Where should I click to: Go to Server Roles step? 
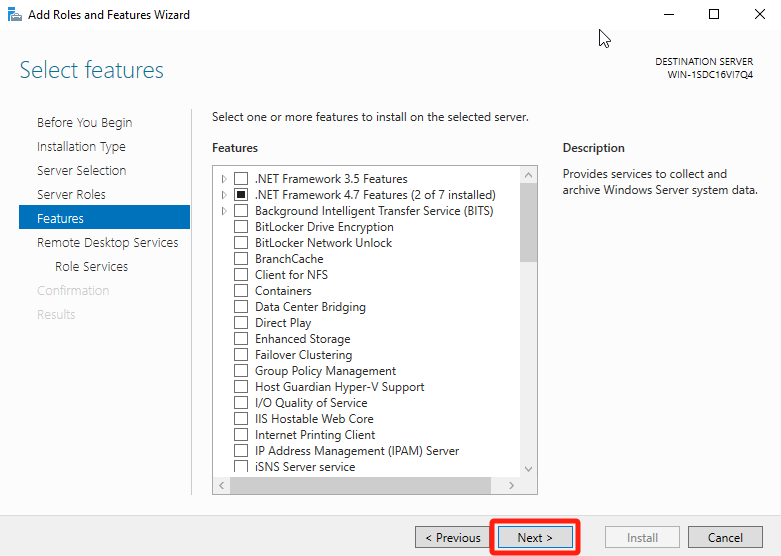[x=71, y=195]
